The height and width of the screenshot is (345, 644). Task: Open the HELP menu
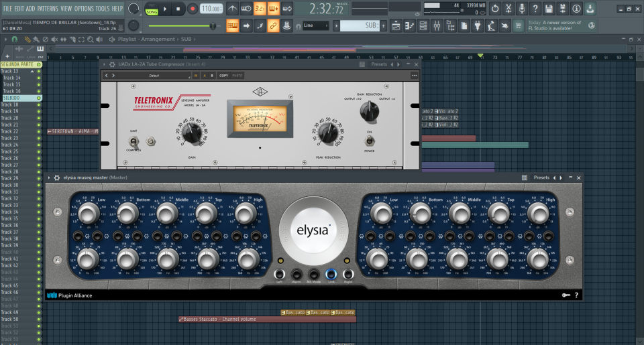pos(117,8)
